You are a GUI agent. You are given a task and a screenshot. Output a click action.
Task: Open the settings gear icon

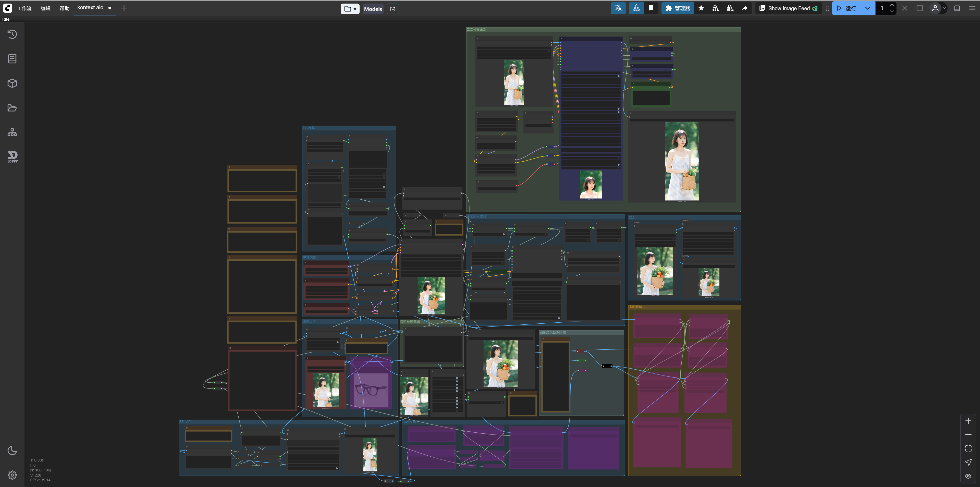point(12,475)
